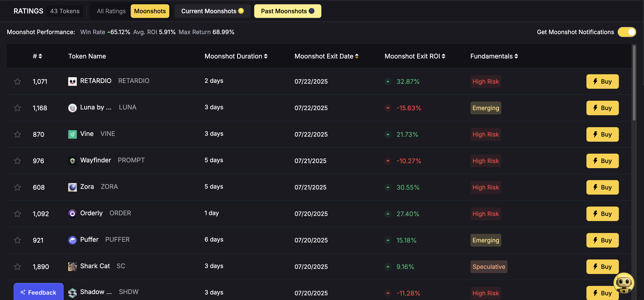
Task: Mark Zora as favorite via star
Action: pyautogui.click(x=17, y=187)
